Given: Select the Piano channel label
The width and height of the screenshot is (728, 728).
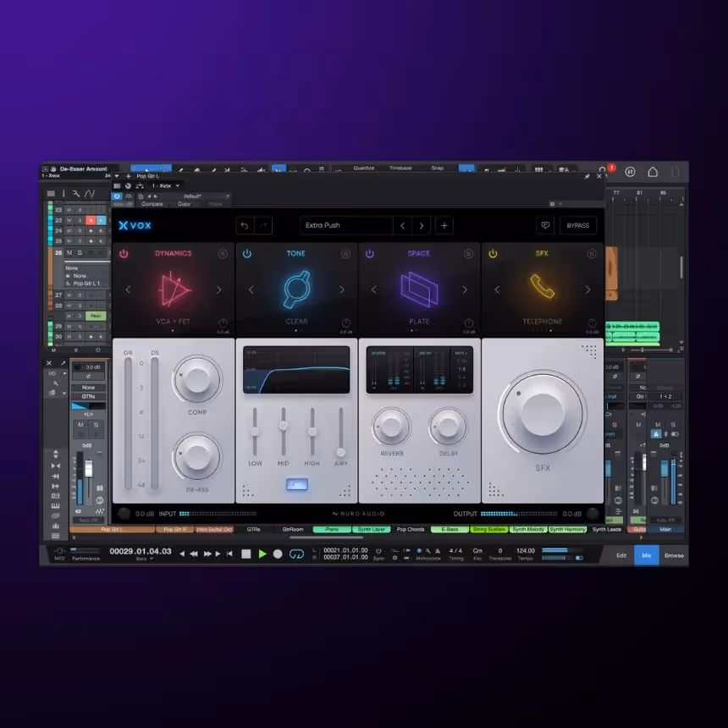Looking at the screenshot, I should (332, 529).
